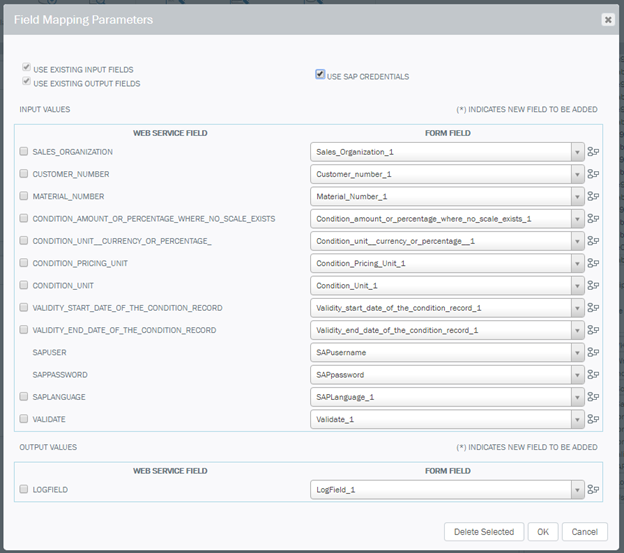Check the VALIDITY_END_DATE row checkbox

(x=24, y=329)
